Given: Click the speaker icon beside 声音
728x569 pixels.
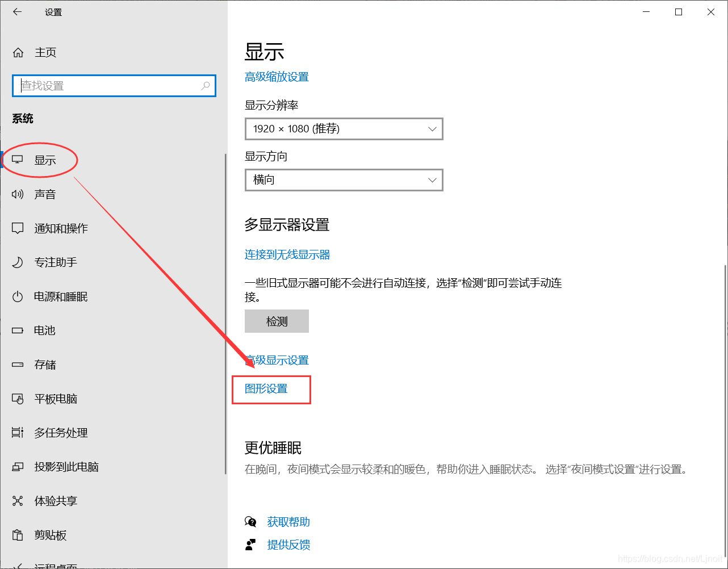Looking at the screenshot, I should click(18, 194).
